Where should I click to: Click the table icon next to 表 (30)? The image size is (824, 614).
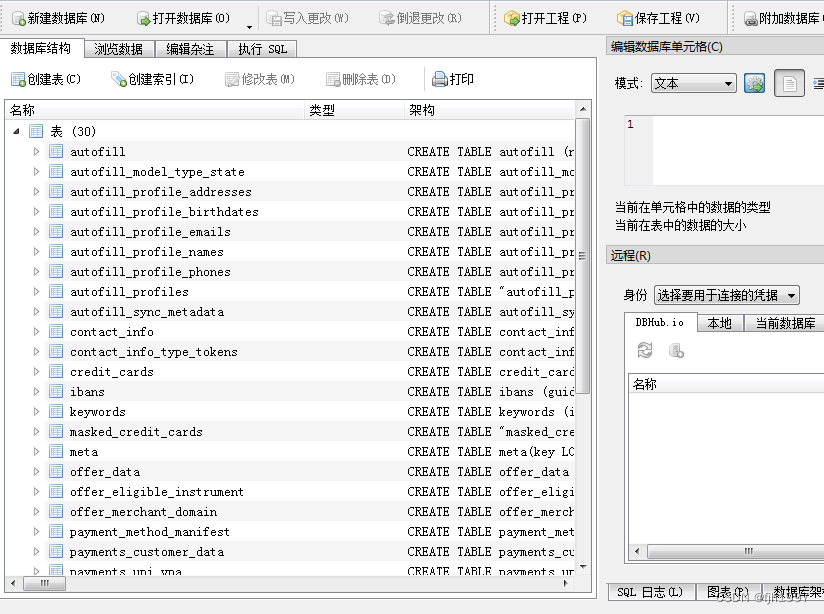pos(36,131)
